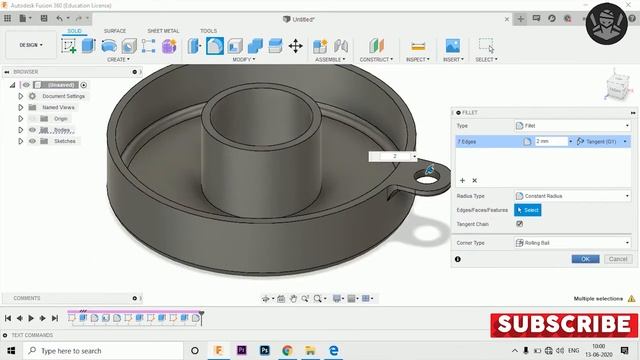Image resolution: width=640 pixels, height=360 pixels.
Task: Open Photoshop from the Windows taskbar
Action: 264,351
